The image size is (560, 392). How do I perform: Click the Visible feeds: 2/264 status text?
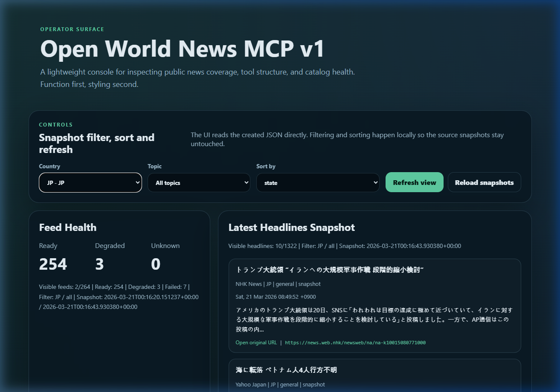pos(119,297)
